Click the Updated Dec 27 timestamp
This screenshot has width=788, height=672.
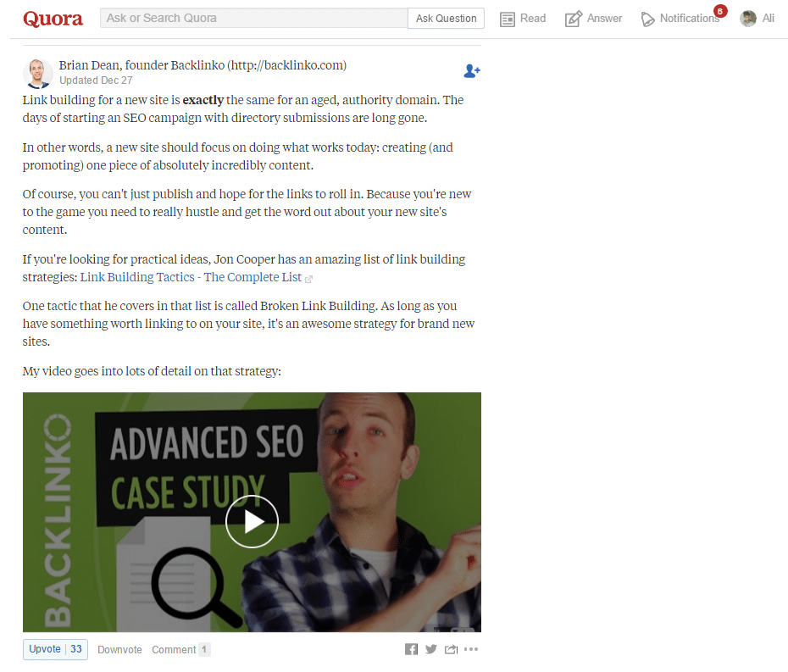96,81
